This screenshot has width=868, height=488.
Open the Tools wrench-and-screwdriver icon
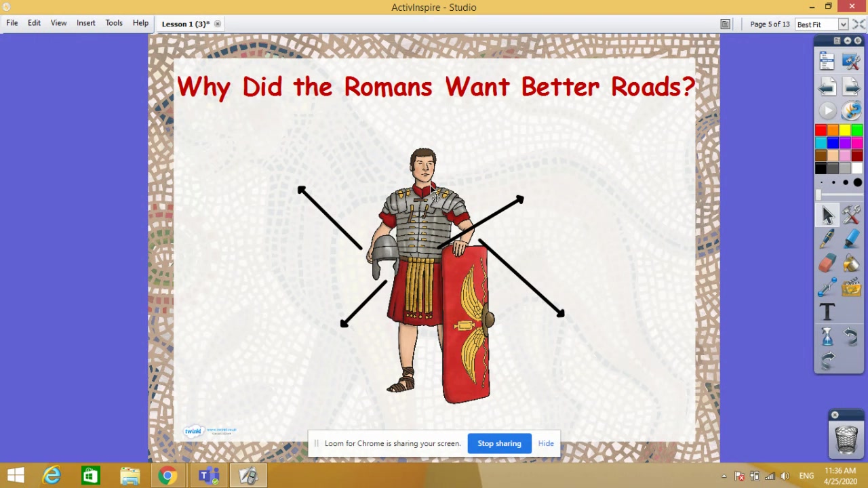click(851, 216)
